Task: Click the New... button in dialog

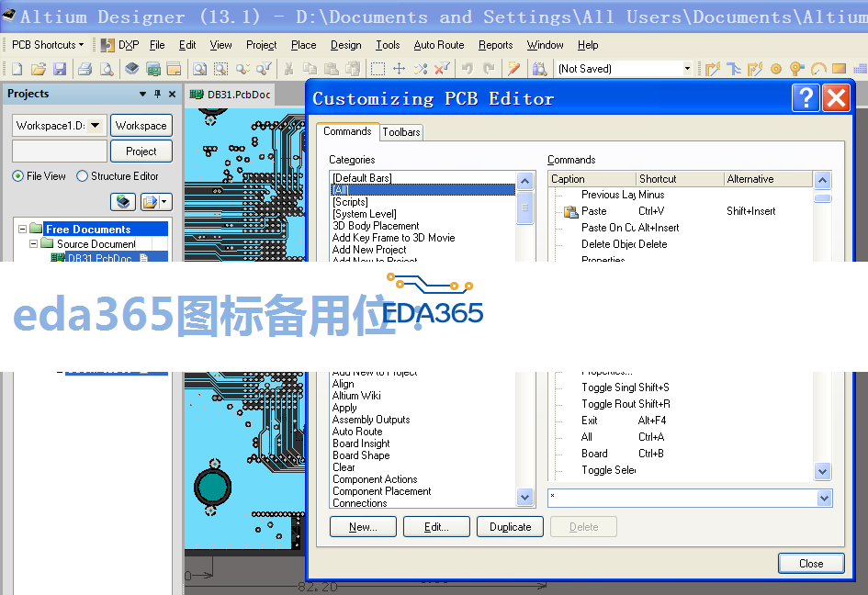Action: tap(363, 527)
